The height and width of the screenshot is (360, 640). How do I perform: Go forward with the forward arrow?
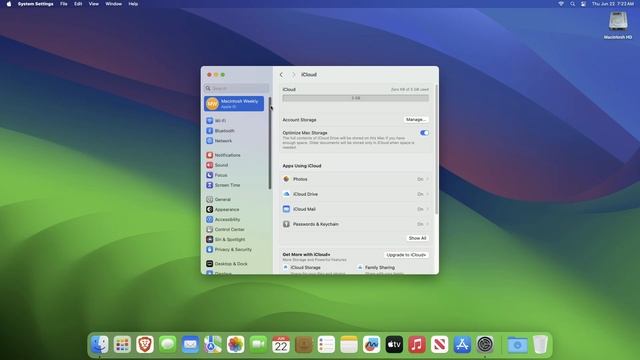293,75
